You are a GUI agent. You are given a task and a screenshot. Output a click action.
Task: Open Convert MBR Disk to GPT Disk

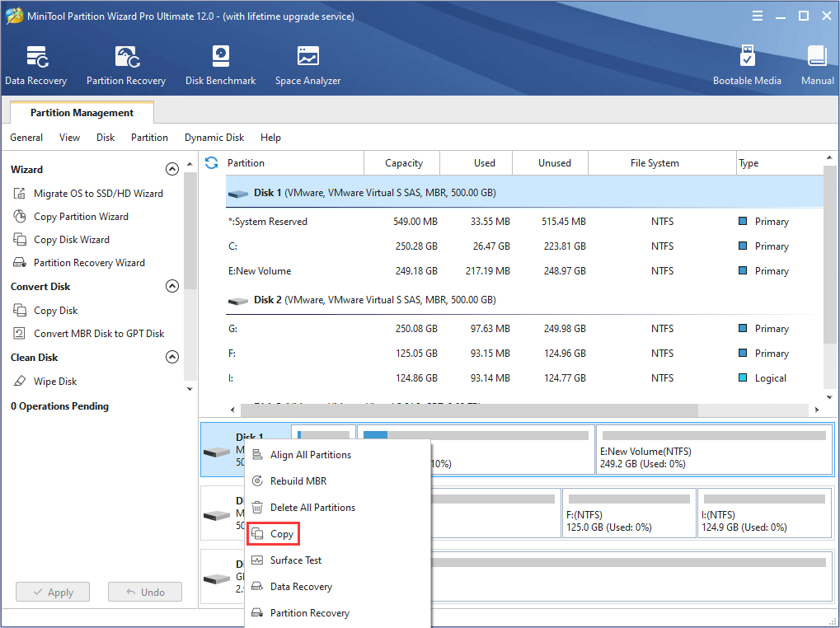coord(99,333)
